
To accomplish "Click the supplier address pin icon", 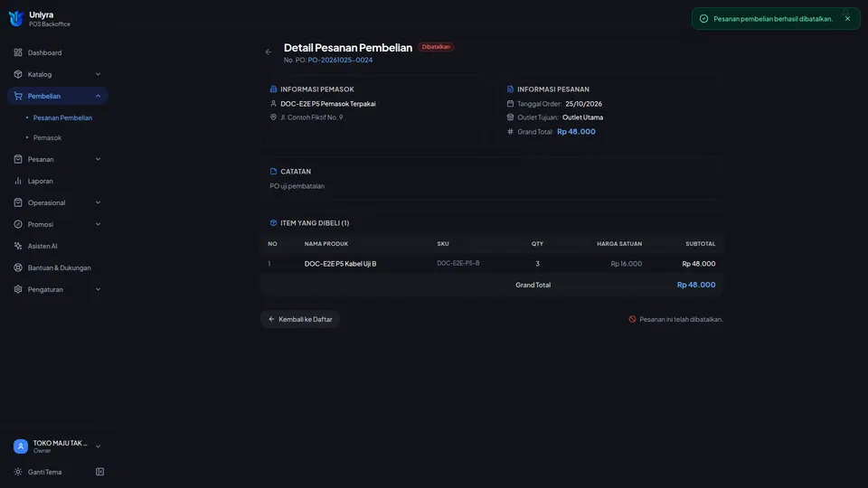I will [x=273, y=117].
